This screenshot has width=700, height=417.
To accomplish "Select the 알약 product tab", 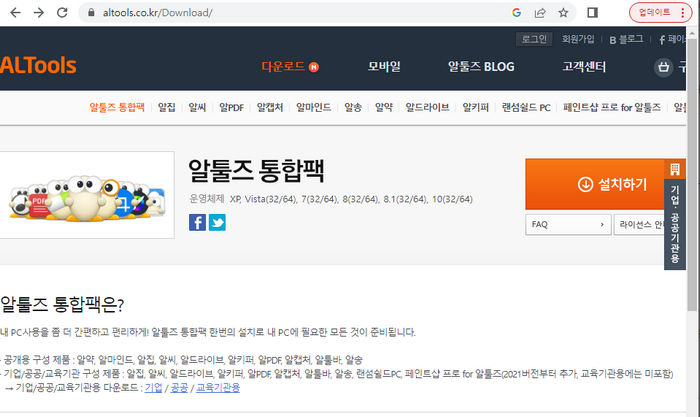I will pyautogui.click(x=383, y=107).
